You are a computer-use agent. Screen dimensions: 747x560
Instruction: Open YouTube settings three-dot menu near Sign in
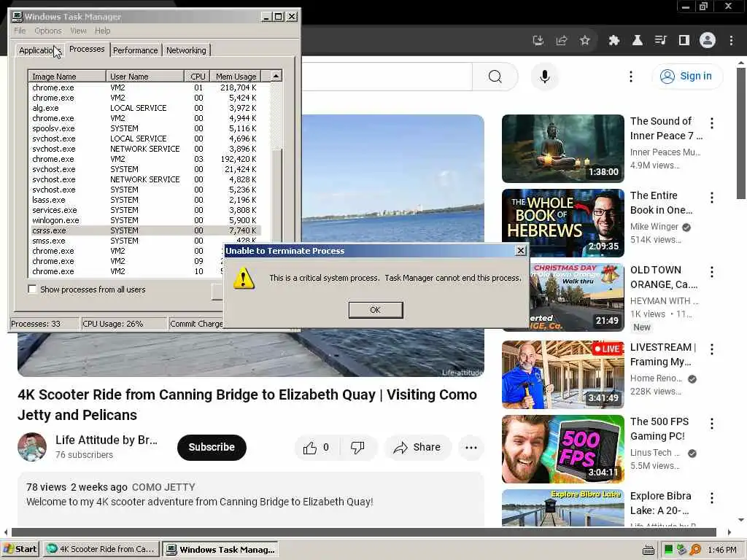(x=631, y=77)
